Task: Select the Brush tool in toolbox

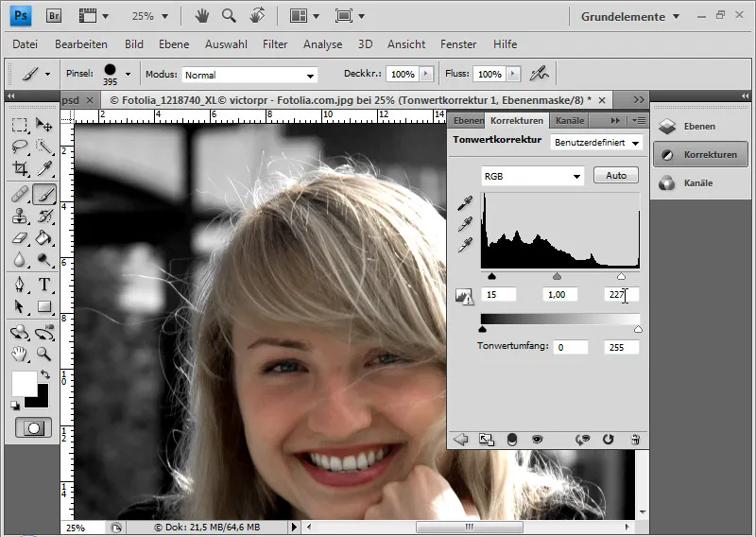Action: pos(44,195)
